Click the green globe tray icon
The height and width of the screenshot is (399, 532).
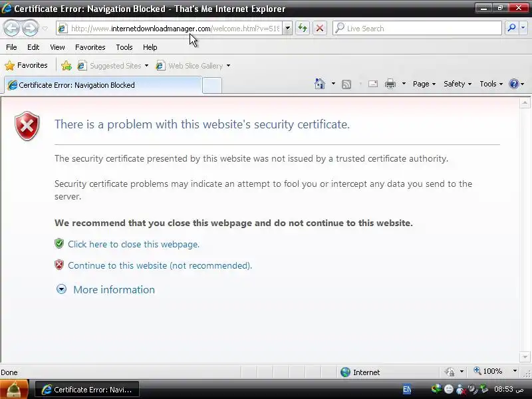(437, 389)
